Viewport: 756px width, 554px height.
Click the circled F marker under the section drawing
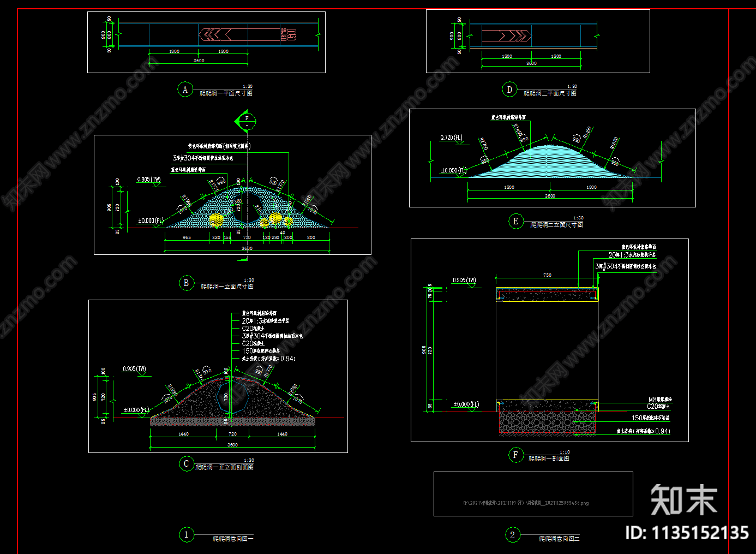coord(515,455)
